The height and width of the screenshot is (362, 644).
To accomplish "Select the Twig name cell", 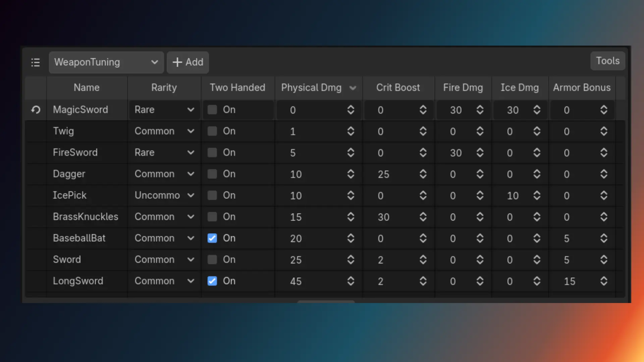I will tap(87, 131).
